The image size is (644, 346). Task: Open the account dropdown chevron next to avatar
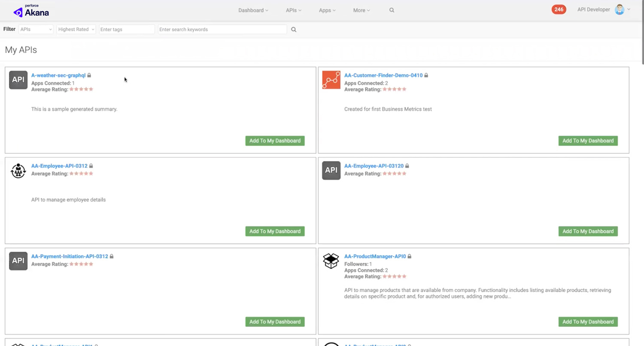point(629,9)
